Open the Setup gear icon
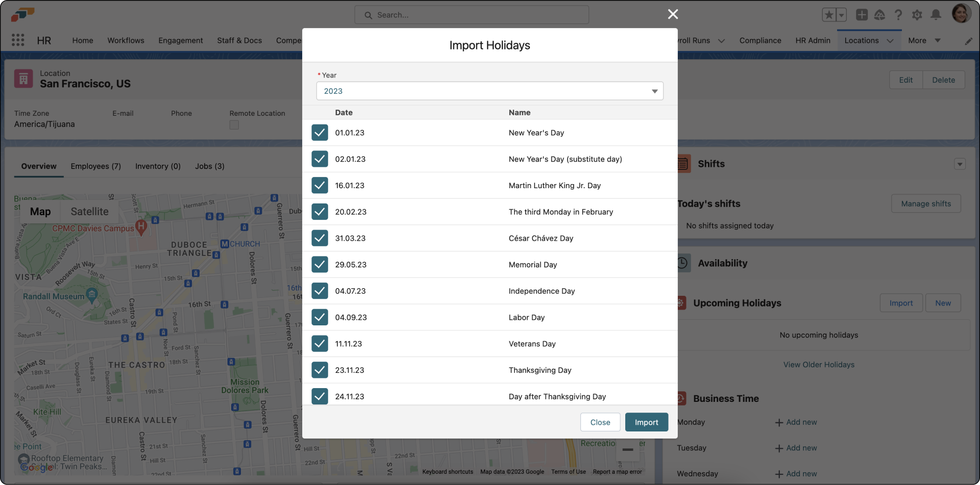Viewport: 980px width, 485px height. 917,15
